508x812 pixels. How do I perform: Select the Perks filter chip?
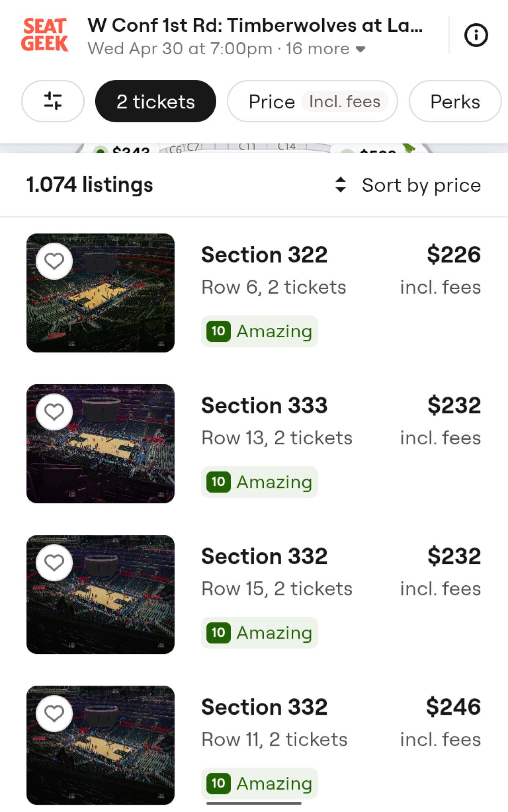click(455, 102)
